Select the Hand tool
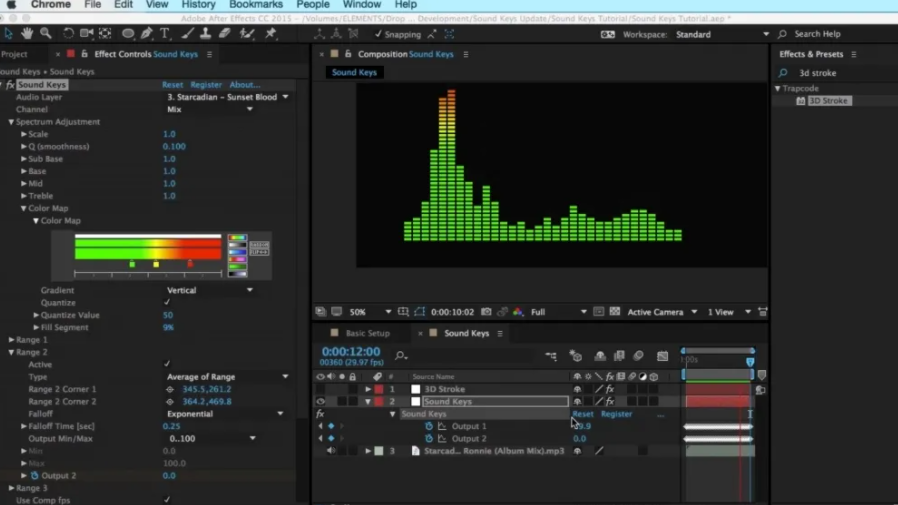 27,34
